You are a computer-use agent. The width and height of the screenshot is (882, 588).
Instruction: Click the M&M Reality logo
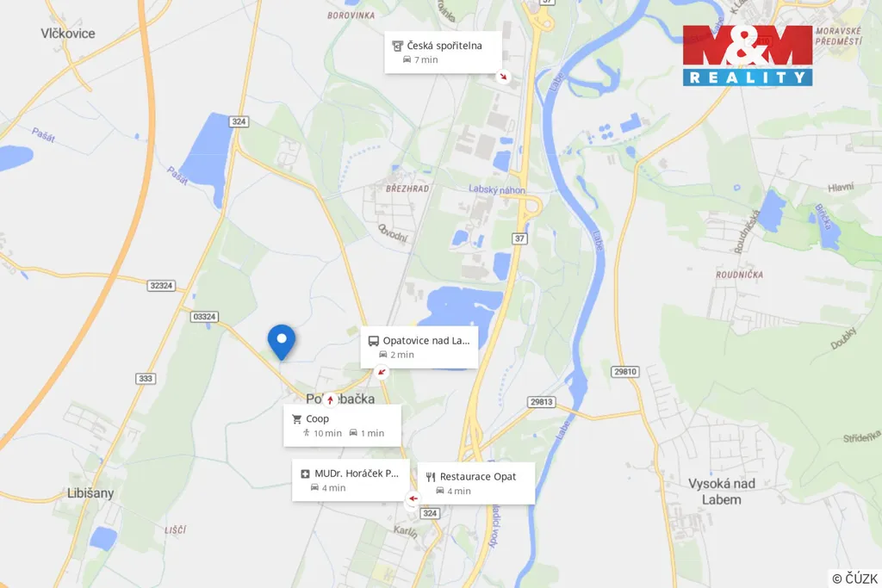(748, 55)
